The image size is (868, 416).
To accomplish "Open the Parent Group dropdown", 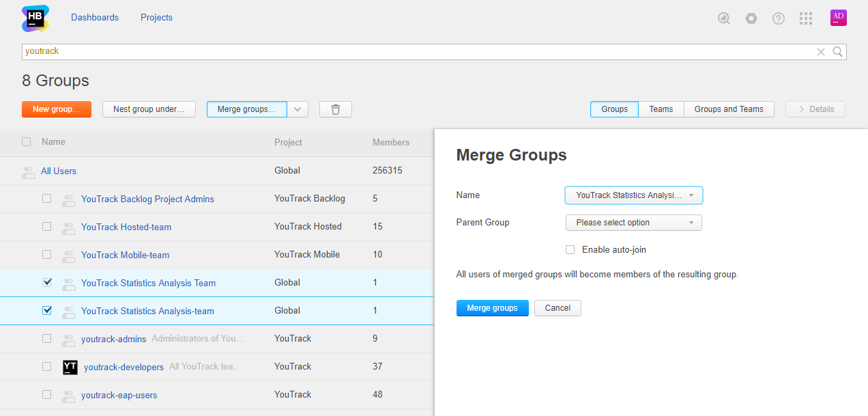I will pyautogui.click(x=633, y=223).
